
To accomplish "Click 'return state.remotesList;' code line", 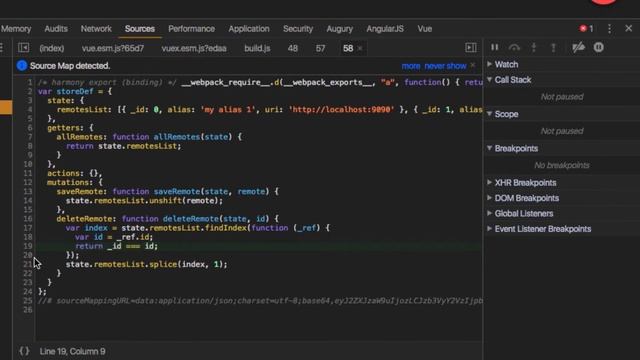I will point(123,146).
